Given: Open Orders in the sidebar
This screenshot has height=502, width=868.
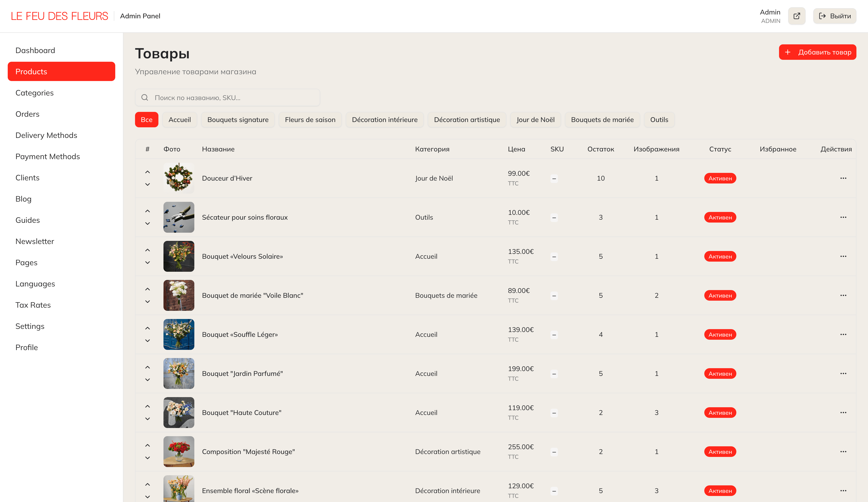Looking at the screenshot, I should [x=27, y=114].
